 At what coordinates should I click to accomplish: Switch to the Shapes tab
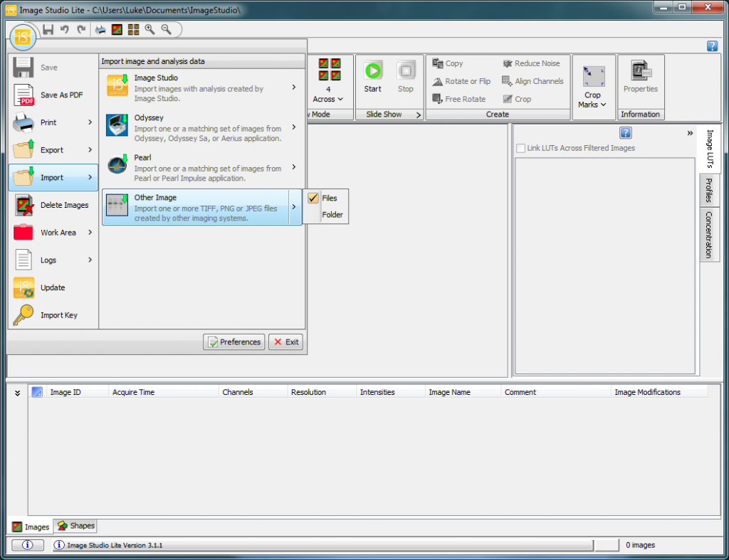point(75,526)
